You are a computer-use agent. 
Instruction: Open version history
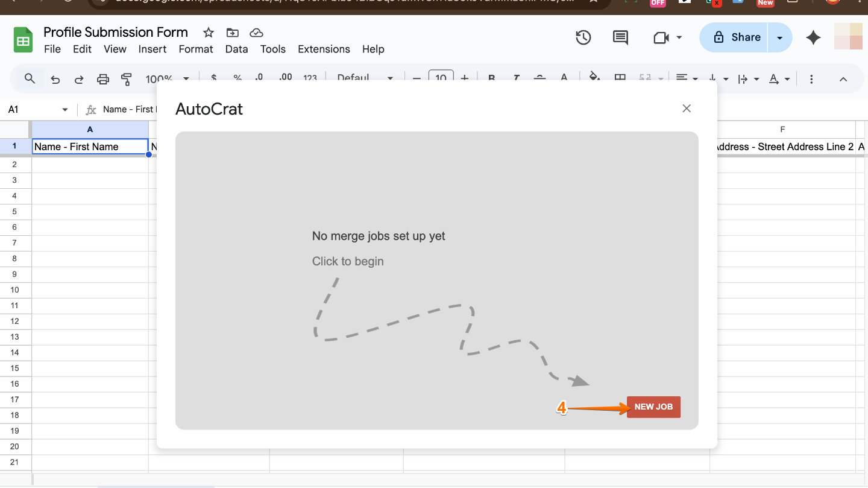[583, 37]
